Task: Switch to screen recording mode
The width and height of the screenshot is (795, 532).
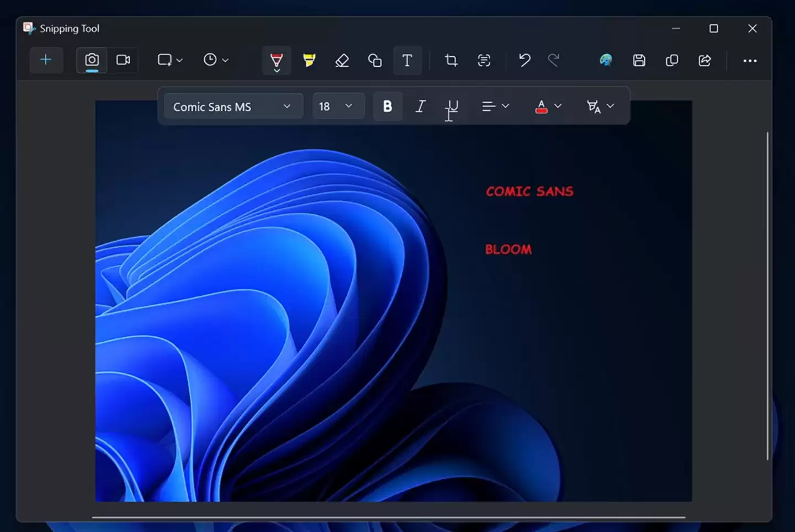Action: [123, 60]
